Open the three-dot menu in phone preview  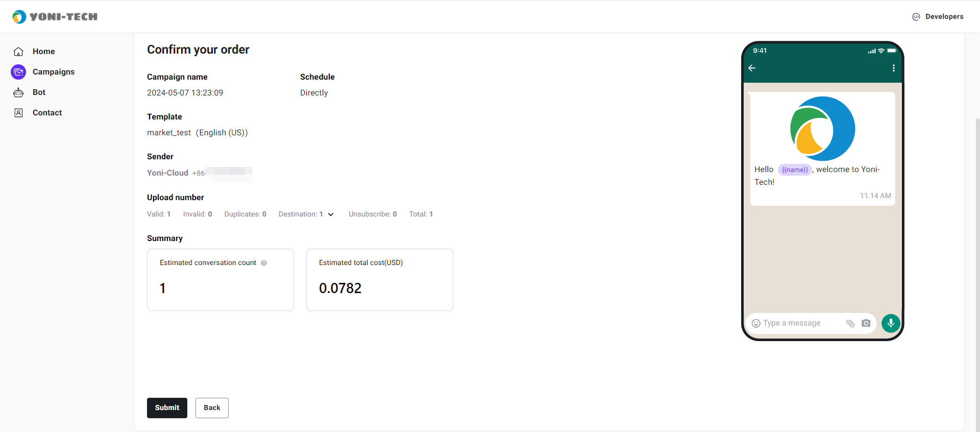[x=894, y=68]
